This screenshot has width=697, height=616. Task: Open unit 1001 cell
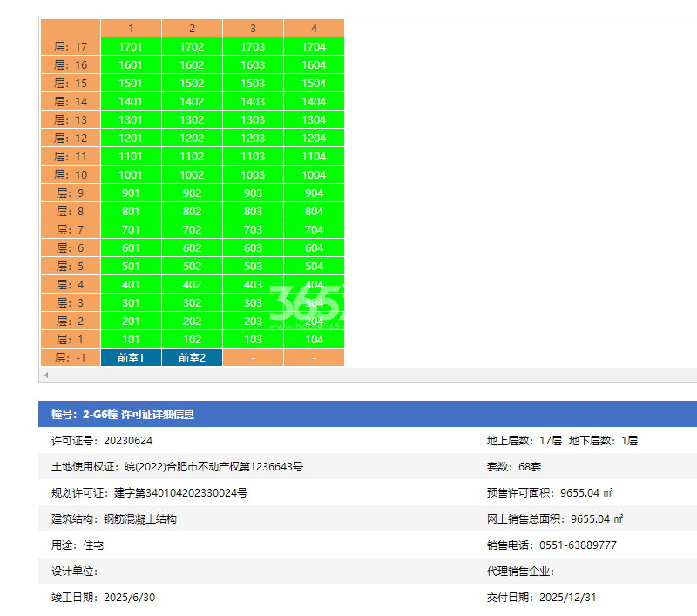tap(131, 174)
